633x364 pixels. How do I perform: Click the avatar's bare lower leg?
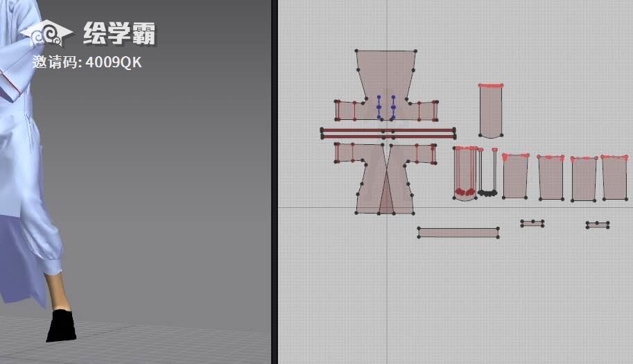click(58, 291)
